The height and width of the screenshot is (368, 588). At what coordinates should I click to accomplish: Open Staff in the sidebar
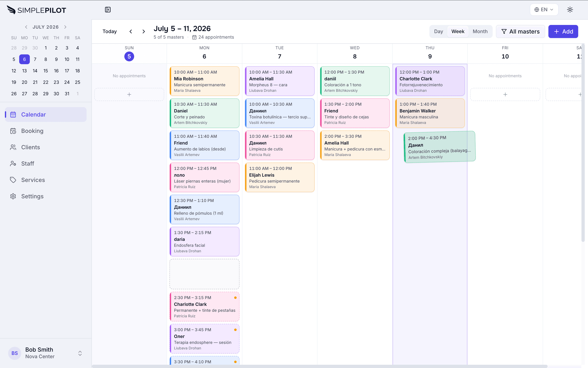point(46,164)
